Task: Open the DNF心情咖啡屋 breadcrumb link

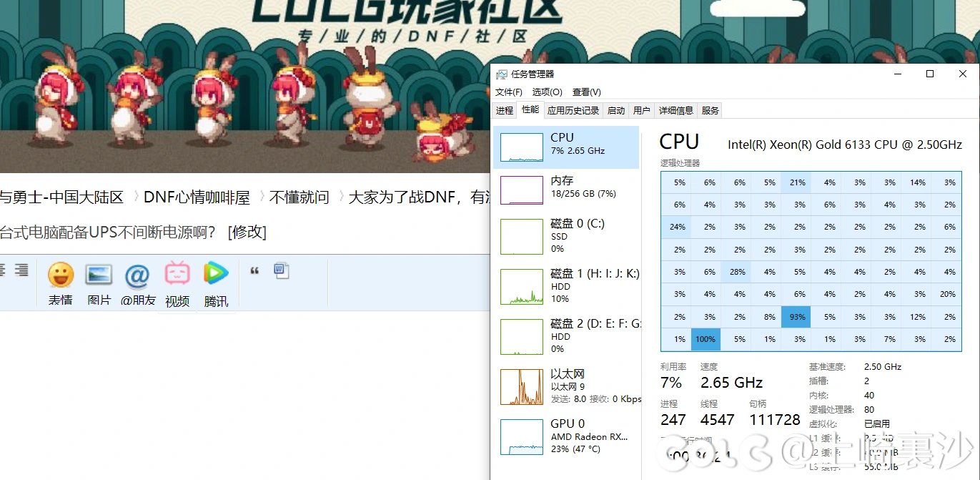Action: click(197, 197)
